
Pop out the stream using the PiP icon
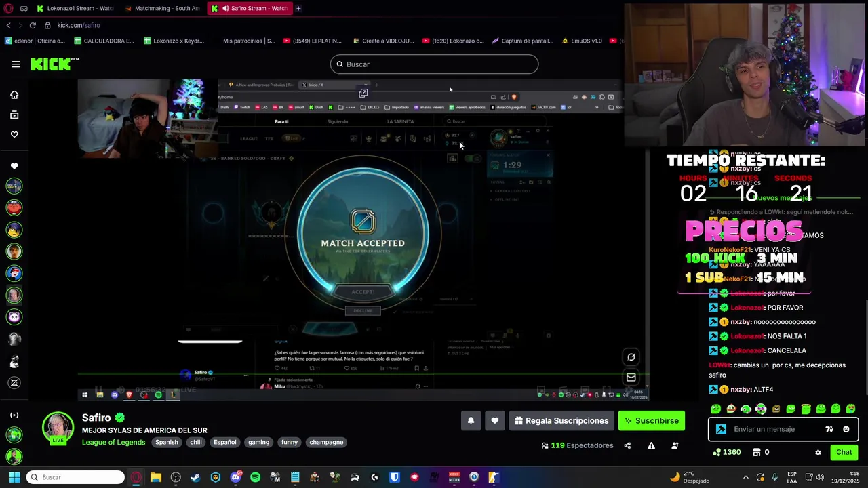(363, 93)
